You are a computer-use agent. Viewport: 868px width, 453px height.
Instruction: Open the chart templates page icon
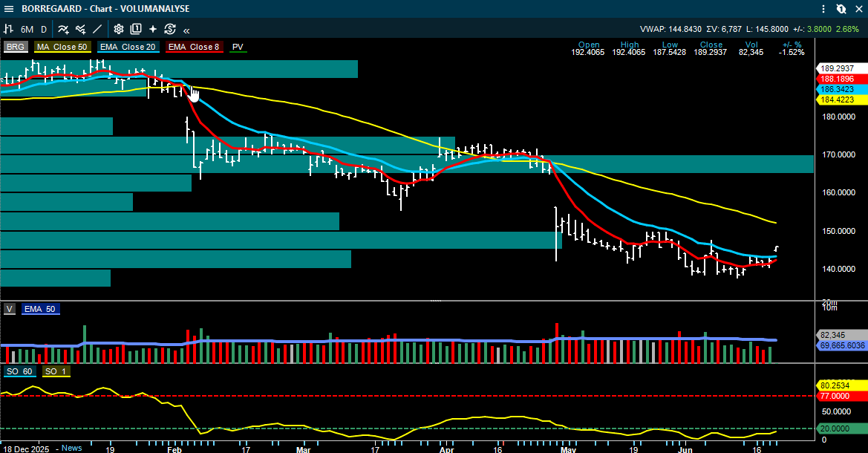pyautogui.click(x=136, y=30)
